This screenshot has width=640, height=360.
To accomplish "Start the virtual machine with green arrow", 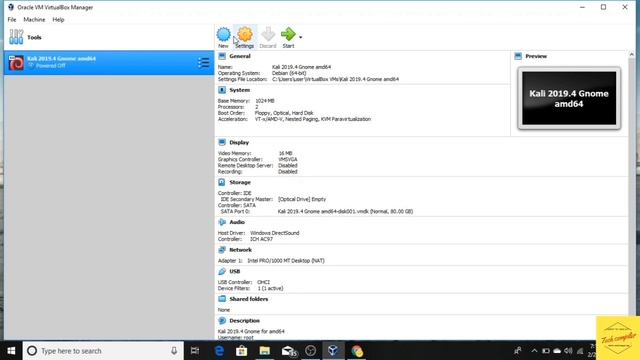I will pyautogui.click(x=288, y=34).
